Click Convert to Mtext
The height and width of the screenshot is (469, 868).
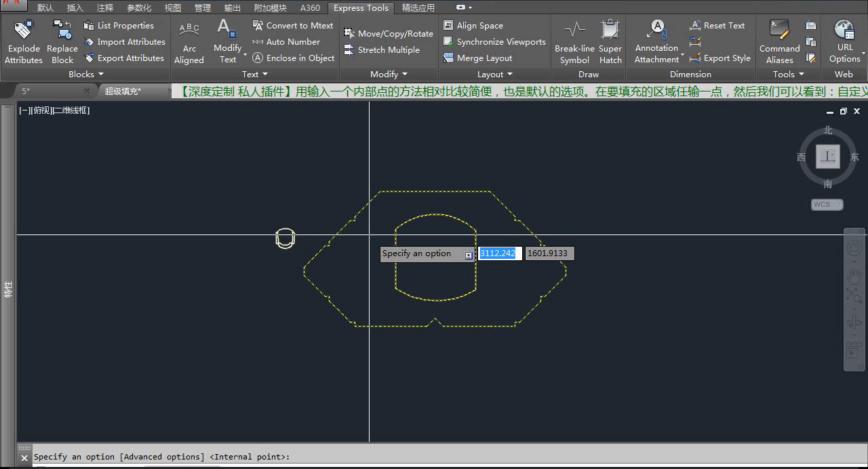(293, 26)
